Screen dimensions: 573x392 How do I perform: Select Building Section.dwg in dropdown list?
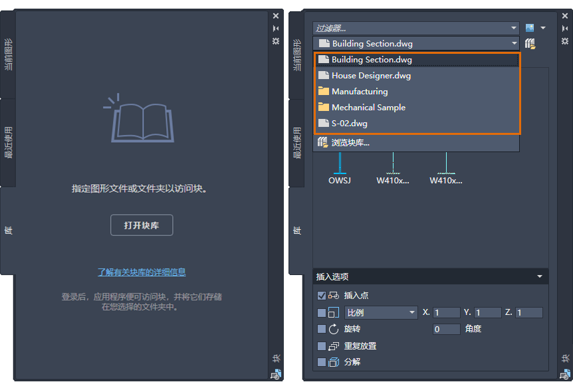417,60
